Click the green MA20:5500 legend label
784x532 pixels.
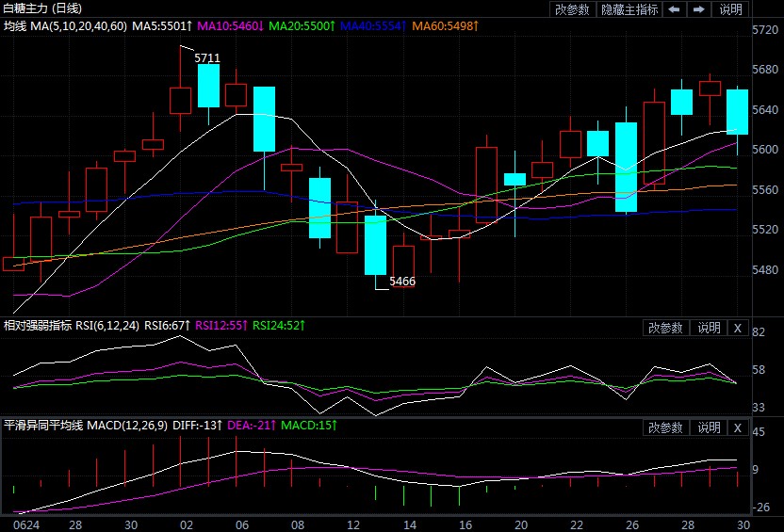coord(300,25)
